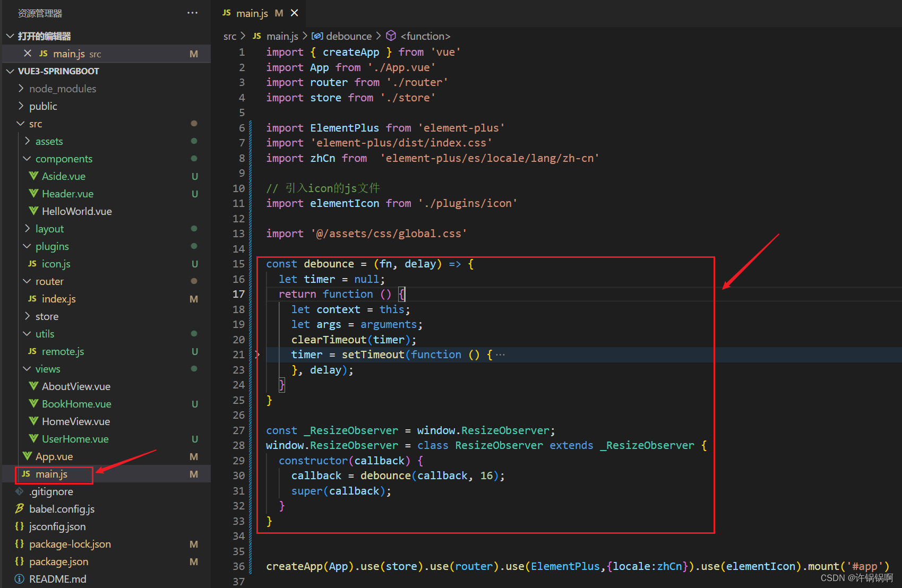Image resolution: width=902 pixels, height=588 pixels.
Task: Click the 'M' status badge beside App.vue
Action: 194,456
